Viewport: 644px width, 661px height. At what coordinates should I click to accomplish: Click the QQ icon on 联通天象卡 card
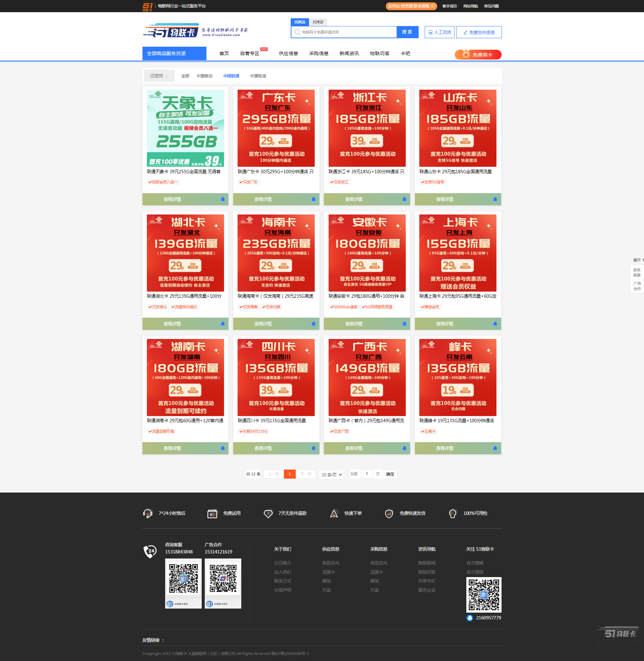pyautogui.click(x=223, y=199)
